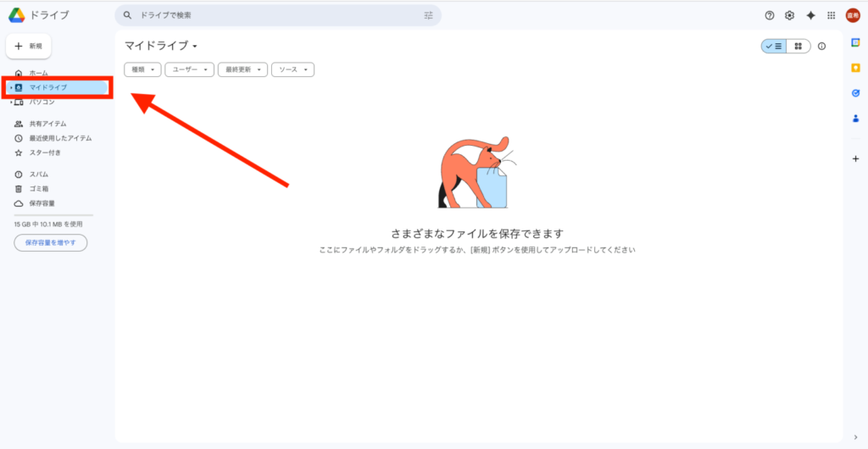Open the 最終更新 filter dropdown
The width and height of the screenshot is (868, 449).
click(x=242, y=69)
